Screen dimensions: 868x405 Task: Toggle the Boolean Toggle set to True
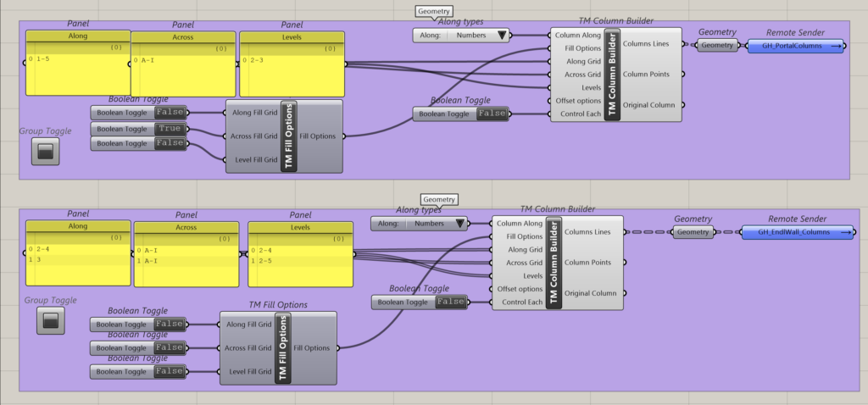coord(169,129)
